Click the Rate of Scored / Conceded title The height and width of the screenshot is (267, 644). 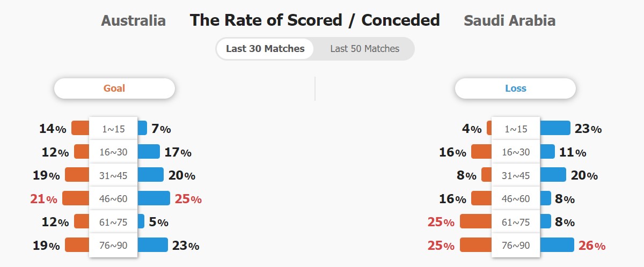tap(314, 20)
